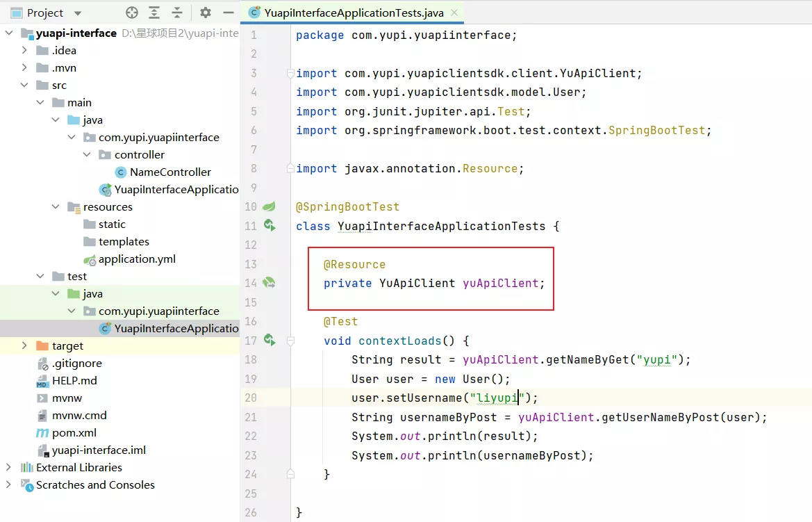The height and width of the screenshot is (522, 812).
Task: Click the Spring bean gutter icon on line 10
Action: coord(269,206)
